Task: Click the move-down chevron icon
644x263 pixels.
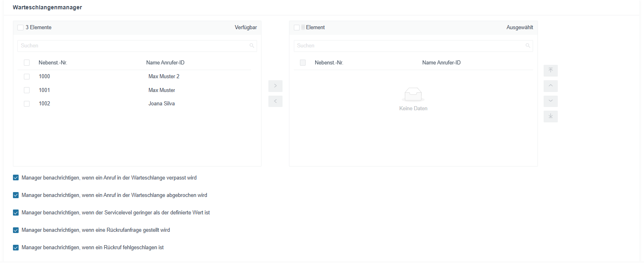Action: tap(550, 101)
